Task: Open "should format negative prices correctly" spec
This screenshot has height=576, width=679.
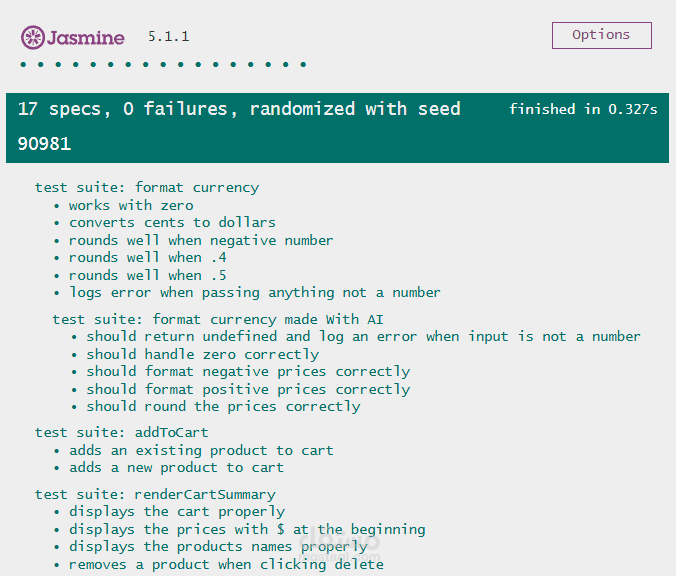Action: point(248,372)
